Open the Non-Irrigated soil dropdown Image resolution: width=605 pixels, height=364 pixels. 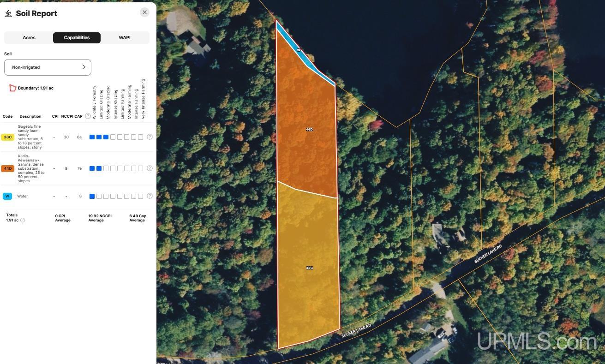pos(48,67)
